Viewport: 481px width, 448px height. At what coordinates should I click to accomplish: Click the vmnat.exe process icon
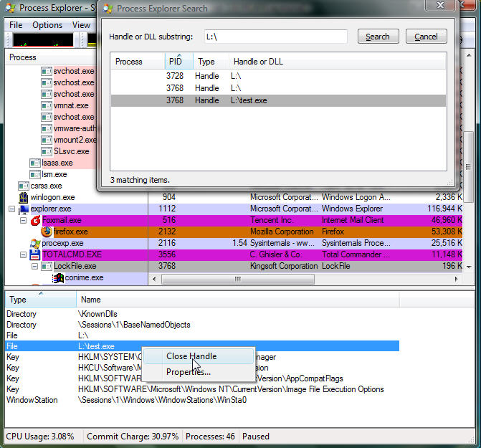click(x=47, y=106)
